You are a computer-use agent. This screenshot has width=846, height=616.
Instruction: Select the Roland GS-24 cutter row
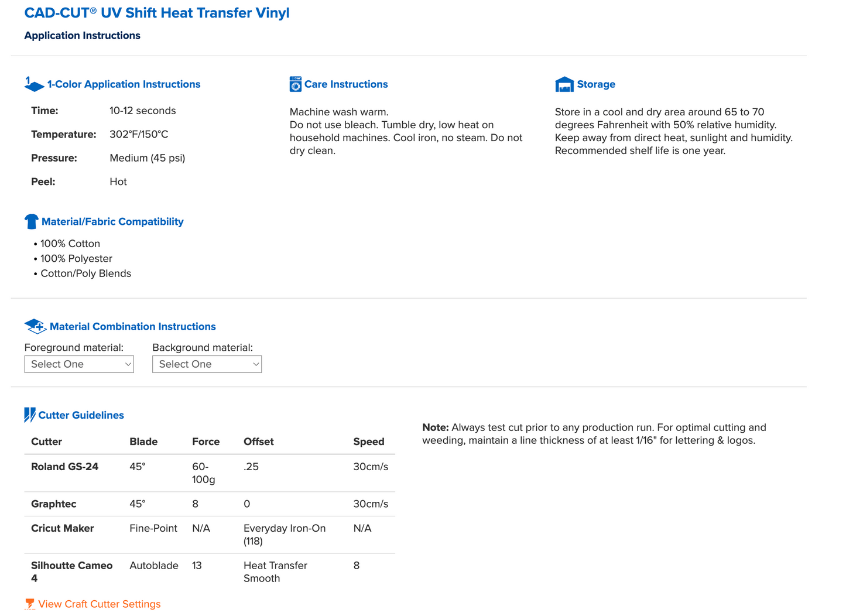(x=210, y=473)
